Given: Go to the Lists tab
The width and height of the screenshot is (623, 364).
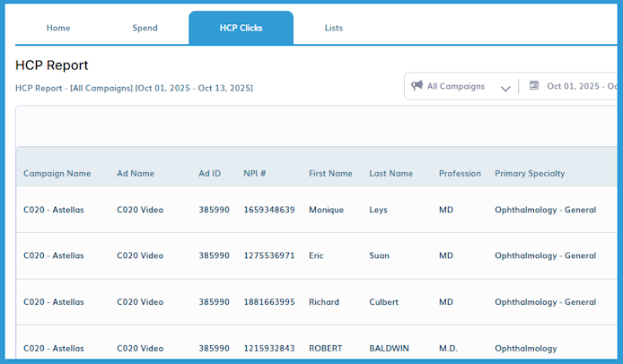Looking at the screenshot, I should (x=334, y=28).
